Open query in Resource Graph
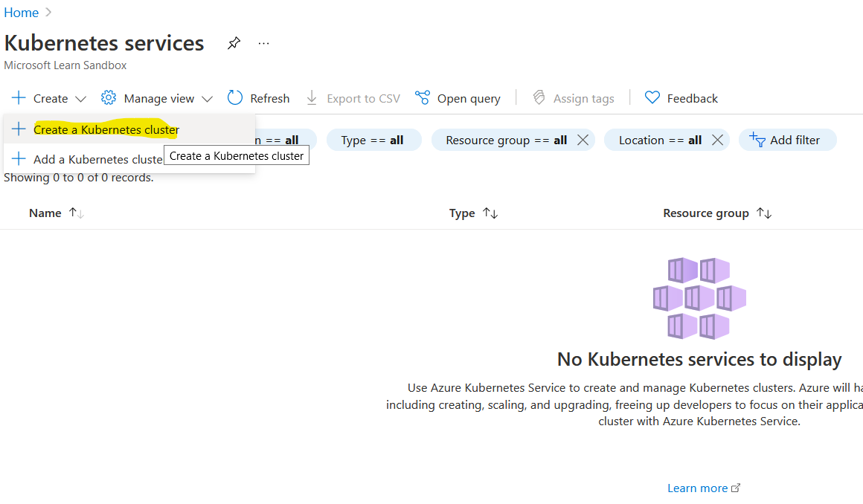863x504 pixels. click(x=469, y=98)
